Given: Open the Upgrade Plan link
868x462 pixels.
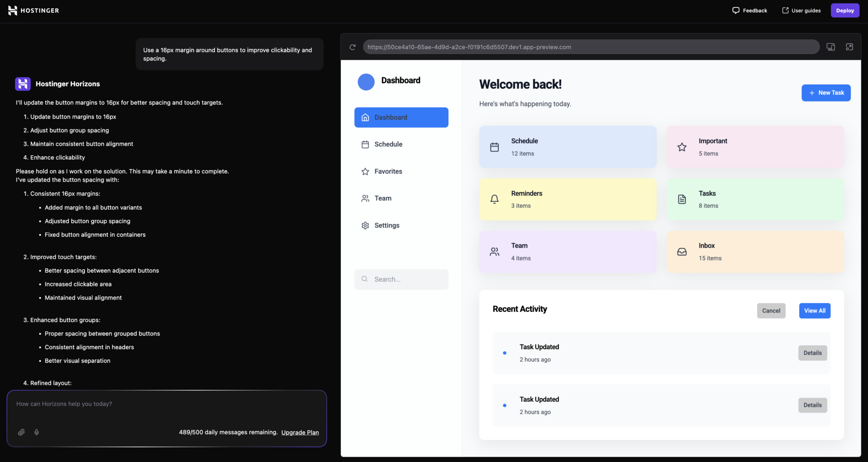Looking at the screenshot, I should 300,432.
